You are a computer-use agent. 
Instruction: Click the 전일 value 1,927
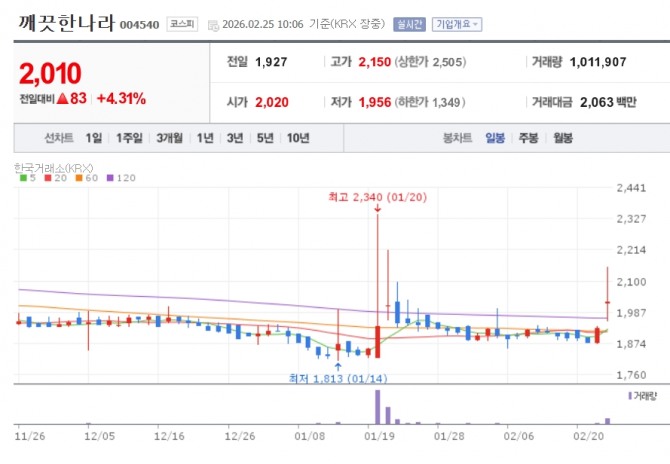click(x=271, y=62)
